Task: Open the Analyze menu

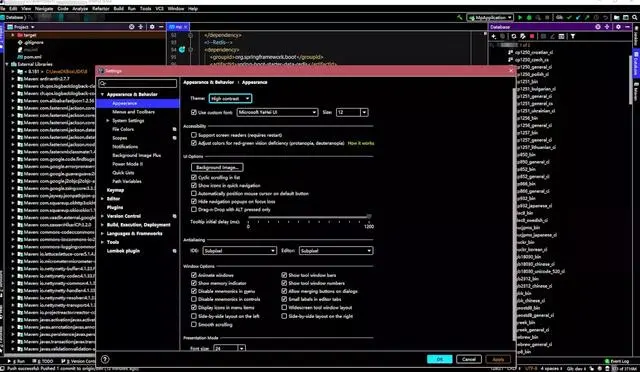Action: point(80,9)
